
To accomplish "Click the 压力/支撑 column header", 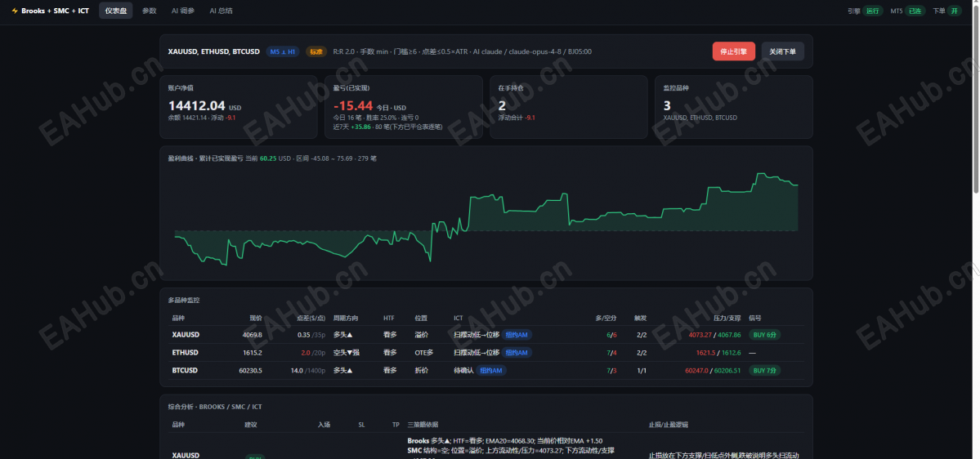I will [727, 318].
